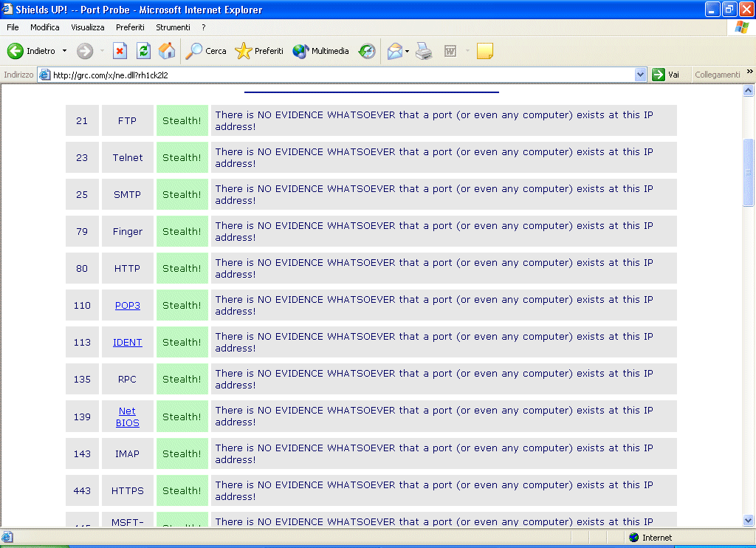The image size is (756, 548).
Task: Click Telnet service cell
Action: pyautogui.click(x=127, y=158)
